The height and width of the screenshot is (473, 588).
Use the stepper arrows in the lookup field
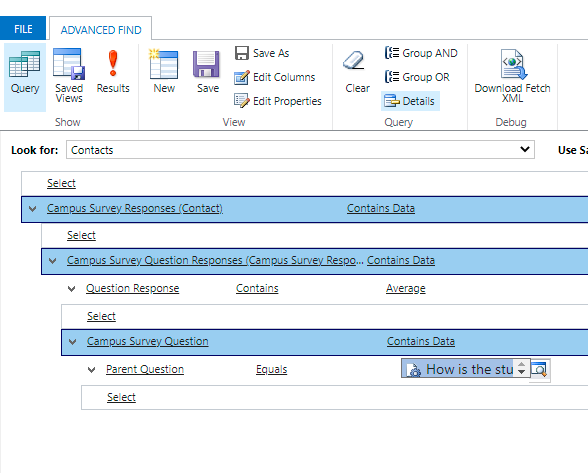521,368
